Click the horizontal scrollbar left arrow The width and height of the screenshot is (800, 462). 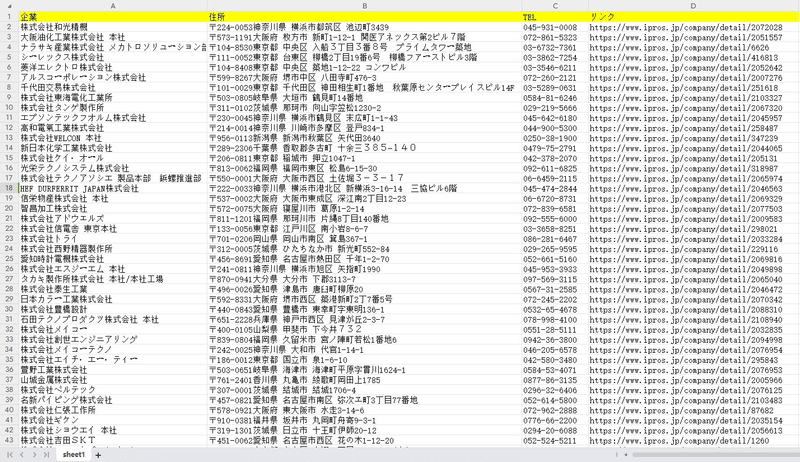tap(626, 454)
